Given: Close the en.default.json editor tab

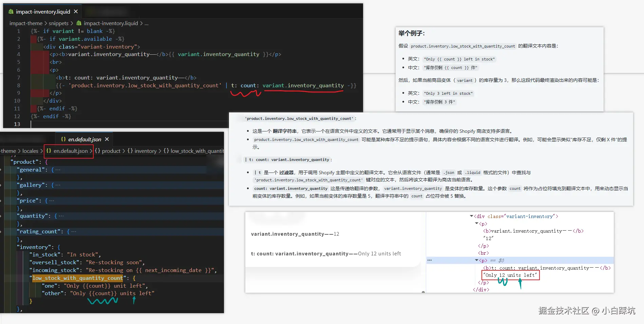Looking at the screenshot, I should 107,139.
